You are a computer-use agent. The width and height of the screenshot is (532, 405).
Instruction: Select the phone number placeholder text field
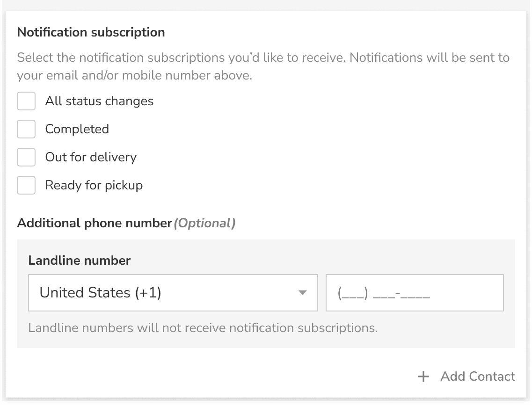coord(415,293)
